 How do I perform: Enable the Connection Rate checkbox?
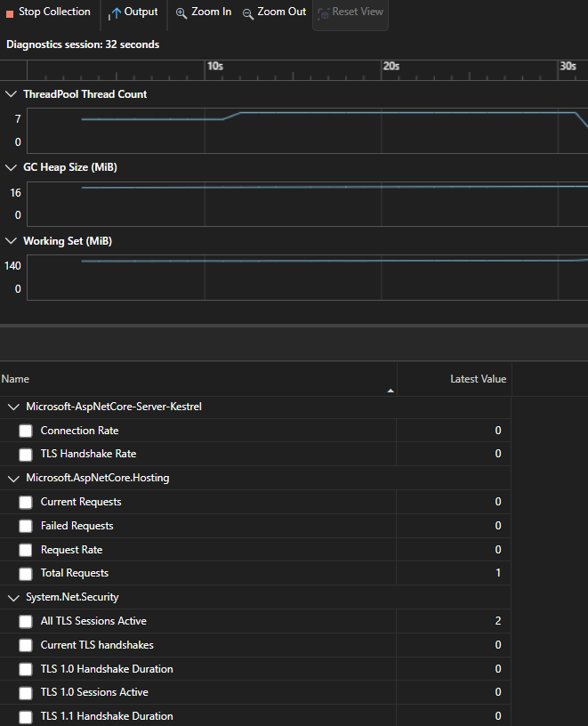26,431
